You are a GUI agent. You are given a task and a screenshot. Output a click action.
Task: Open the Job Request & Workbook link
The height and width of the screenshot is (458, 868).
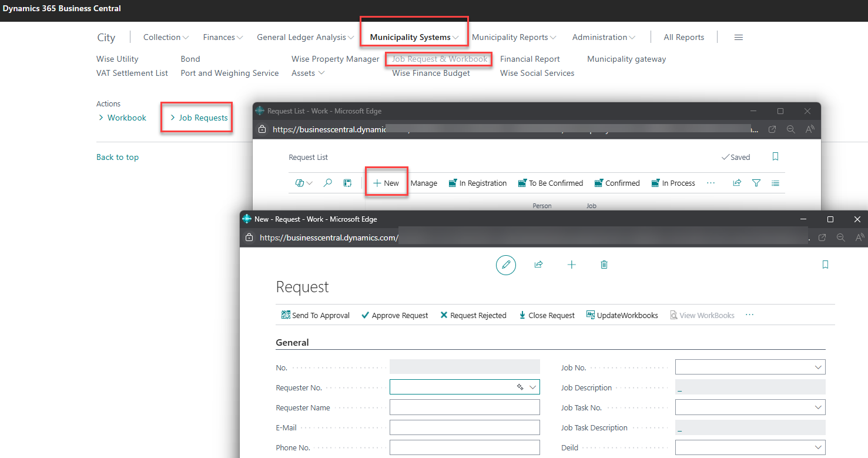440,59
